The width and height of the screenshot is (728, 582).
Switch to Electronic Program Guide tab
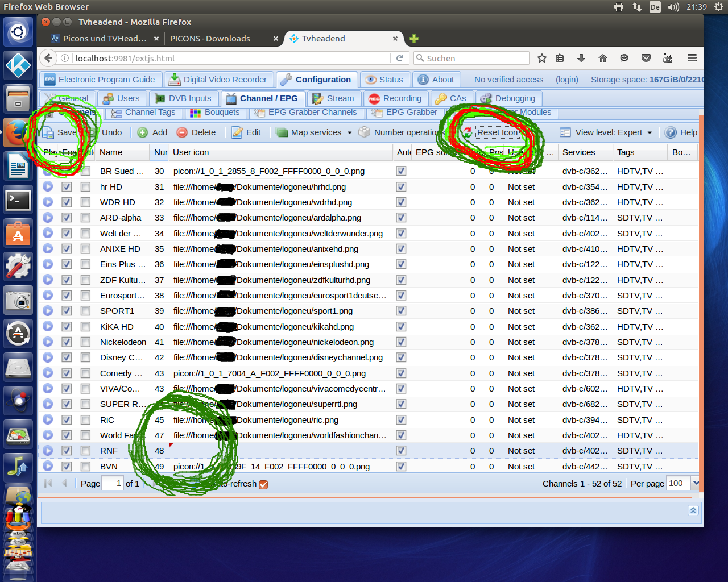coord(100,80)
